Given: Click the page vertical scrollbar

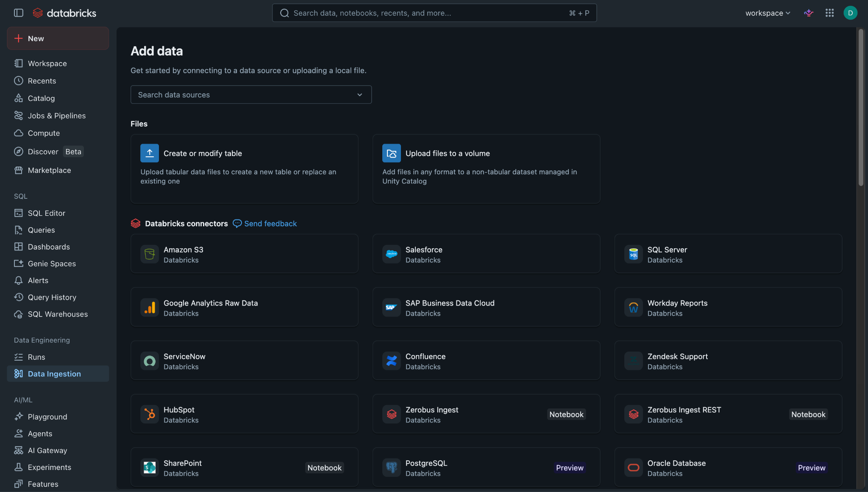Looking at the screenshot, I should (x=861, y=107).
